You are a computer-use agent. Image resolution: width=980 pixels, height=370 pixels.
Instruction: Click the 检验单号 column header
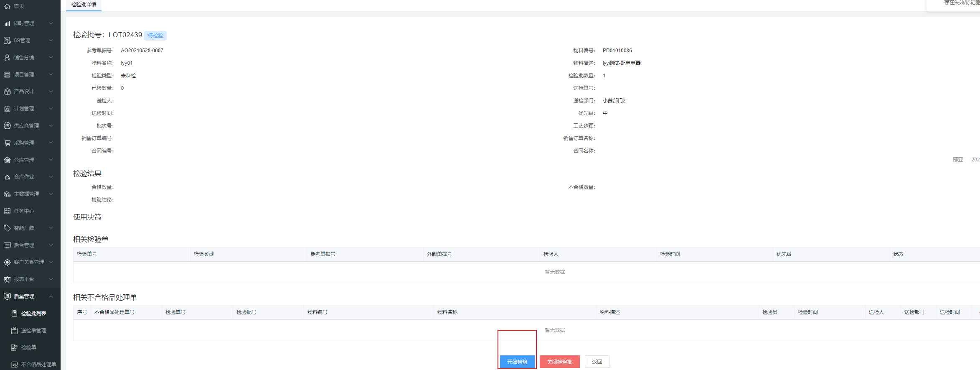click(x=87, y=254)
